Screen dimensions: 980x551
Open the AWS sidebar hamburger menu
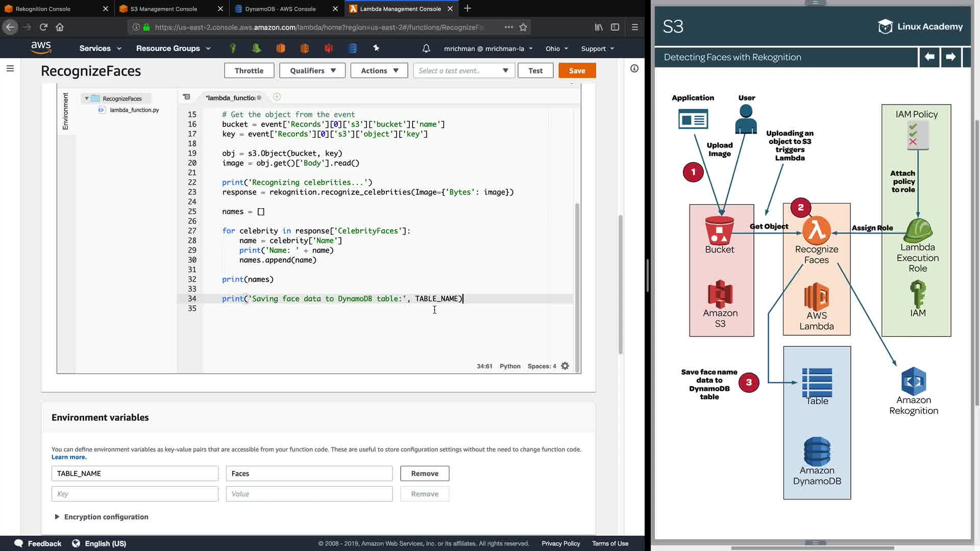pyautogui.click(x=10, y=68)
